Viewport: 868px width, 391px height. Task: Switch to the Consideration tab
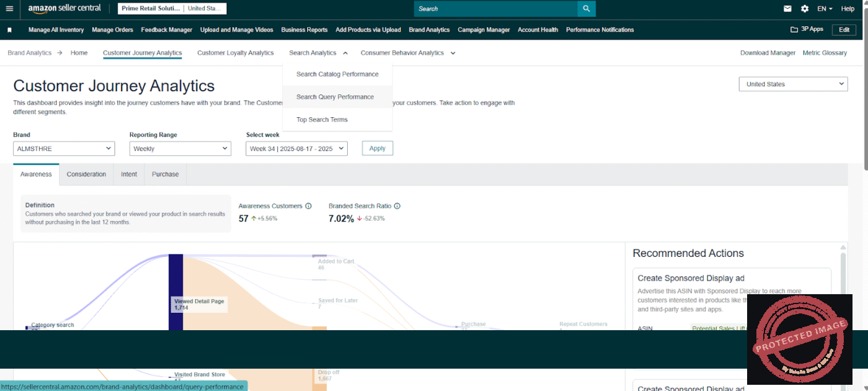coord(86,174)
